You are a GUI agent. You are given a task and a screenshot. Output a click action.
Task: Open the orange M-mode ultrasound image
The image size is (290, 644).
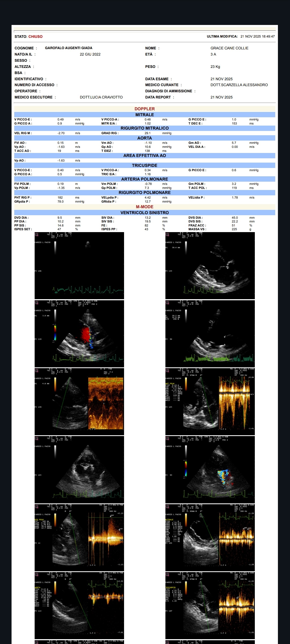[x=79, y=402]
